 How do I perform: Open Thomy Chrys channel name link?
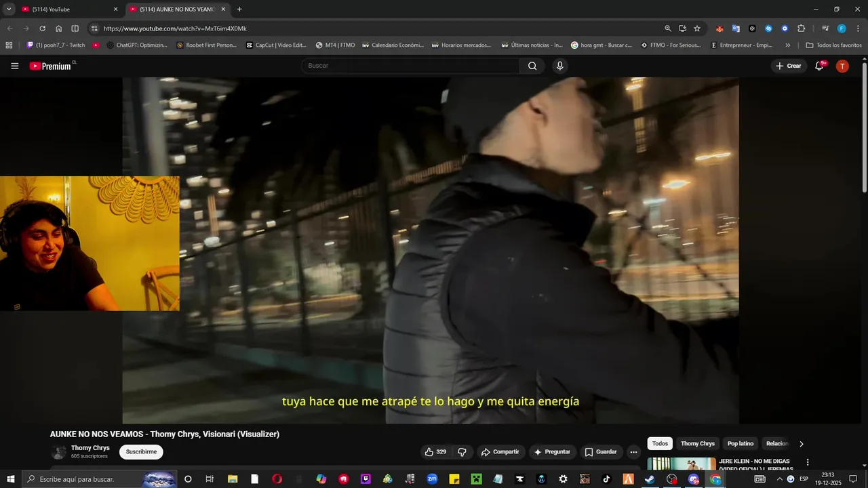click(90, 448)
